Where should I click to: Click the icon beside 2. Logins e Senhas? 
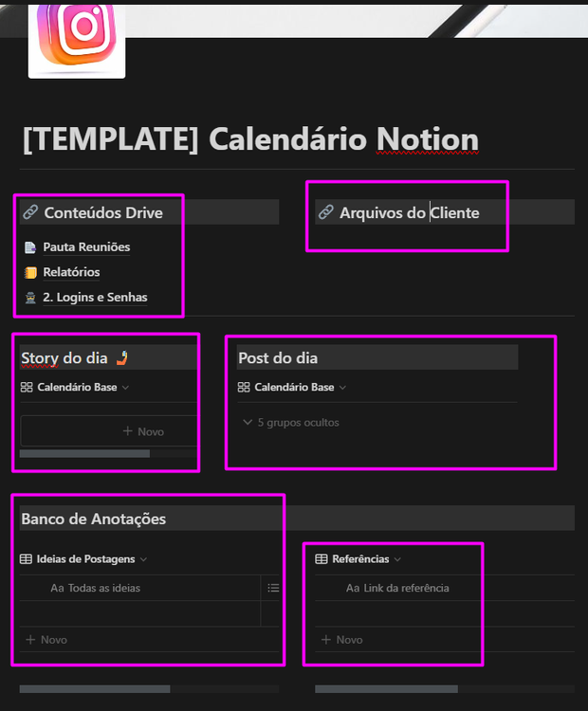[x=30, y=298]
